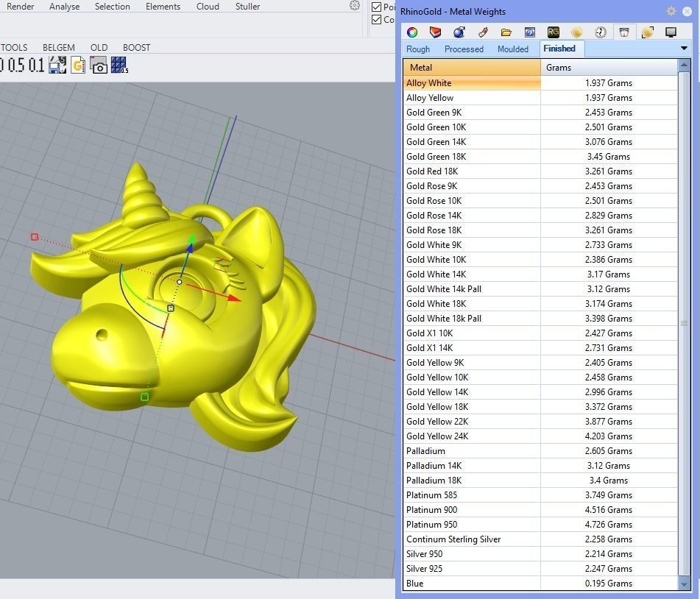Viewport: 700px width, 599px height.
Task: Select the Palladium 18K row
Action: [x=540, y=481]
